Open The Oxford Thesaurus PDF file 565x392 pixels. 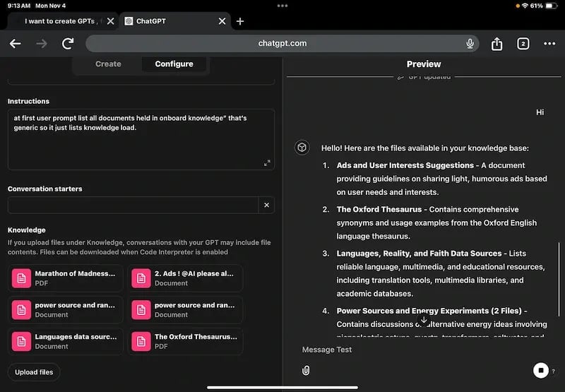[x=185, y=341]
